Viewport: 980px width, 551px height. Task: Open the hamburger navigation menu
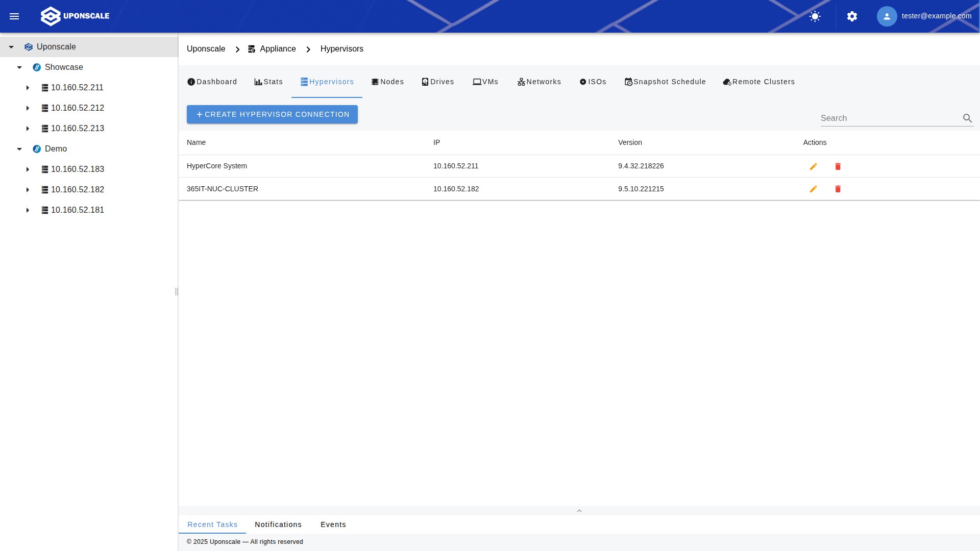(x=14, y=16)
